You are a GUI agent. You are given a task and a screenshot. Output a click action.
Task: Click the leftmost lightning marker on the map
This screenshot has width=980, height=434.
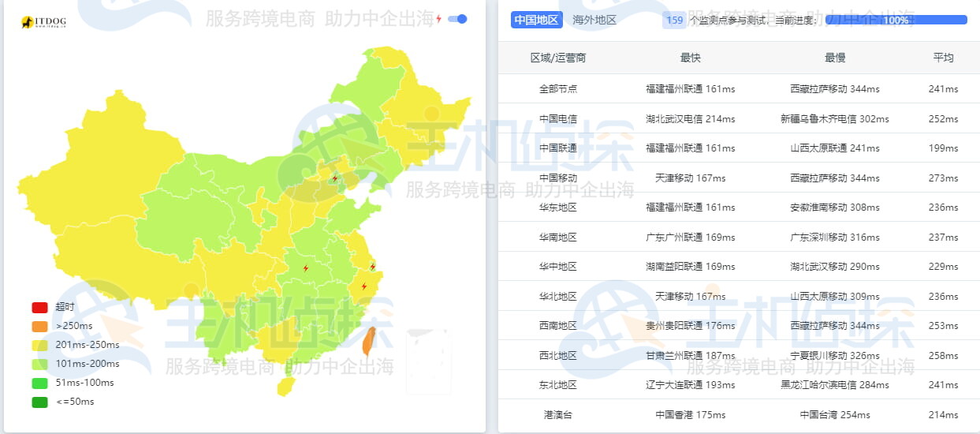click(306, 268)
